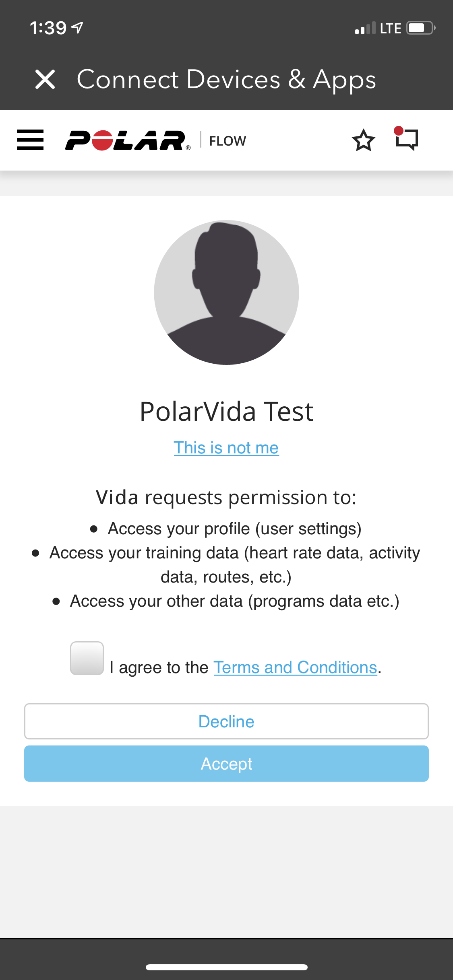The height and width of the screenshot is (980, 453).
Task: Tap the 1:39 clock in status bar
Action: tap(48, 28)
